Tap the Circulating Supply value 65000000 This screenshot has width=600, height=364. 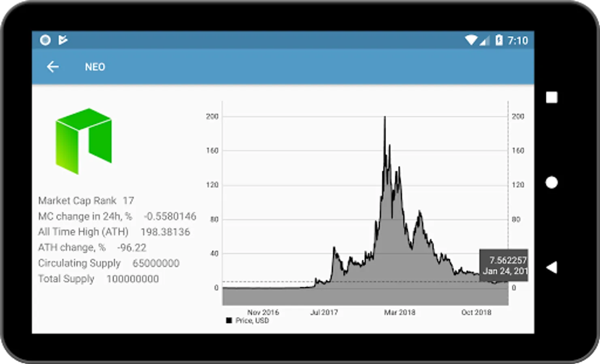pos(156,263)
